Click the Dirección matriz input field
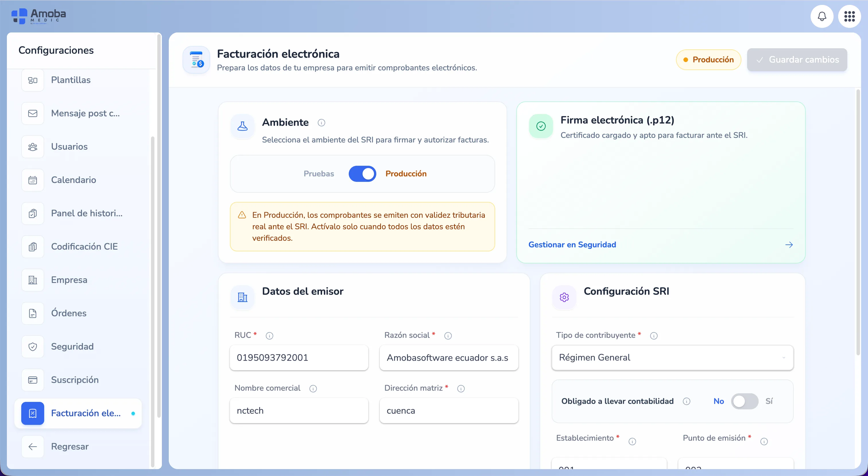This screenshot has height=476, width=868. 449,411
